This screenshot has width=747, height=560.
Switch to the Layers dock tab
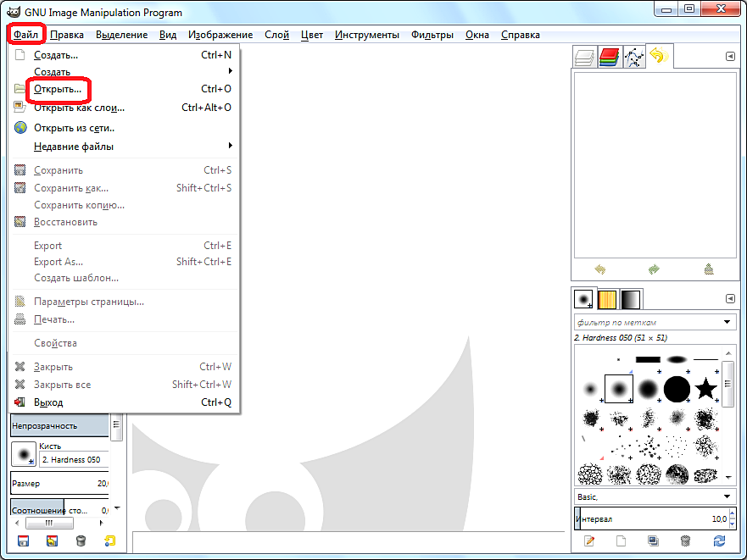[585, 58]
